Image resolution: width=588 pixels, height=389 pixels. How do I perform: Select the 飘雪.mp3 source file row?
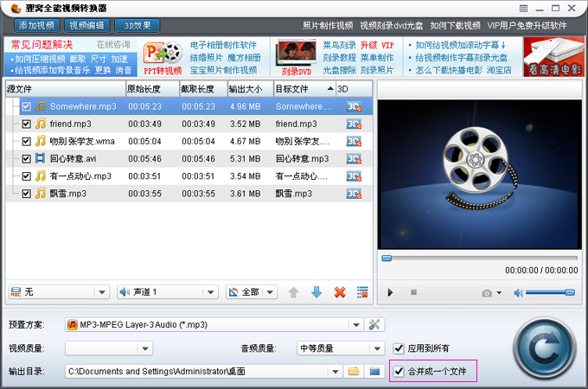[x=189, y=194]
